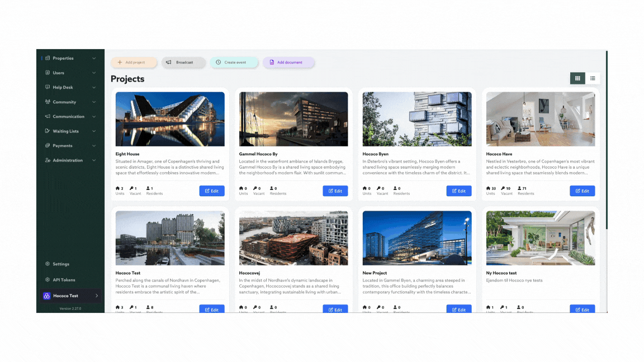Click the Properties building icon in sidebar
The height and width of the screenshot is (362, 644).
[x=48, y=58]
